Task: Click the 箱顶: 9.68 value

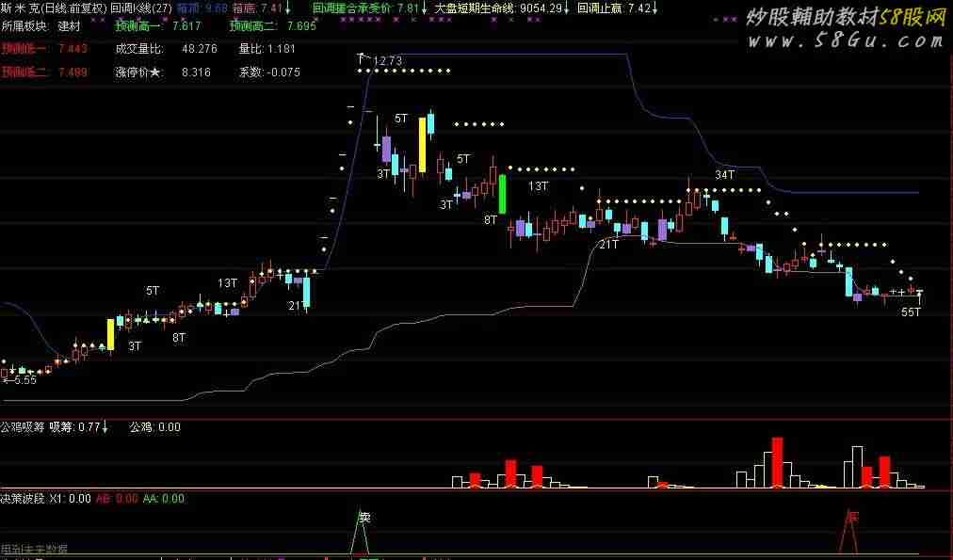Action: pos(202,8)
